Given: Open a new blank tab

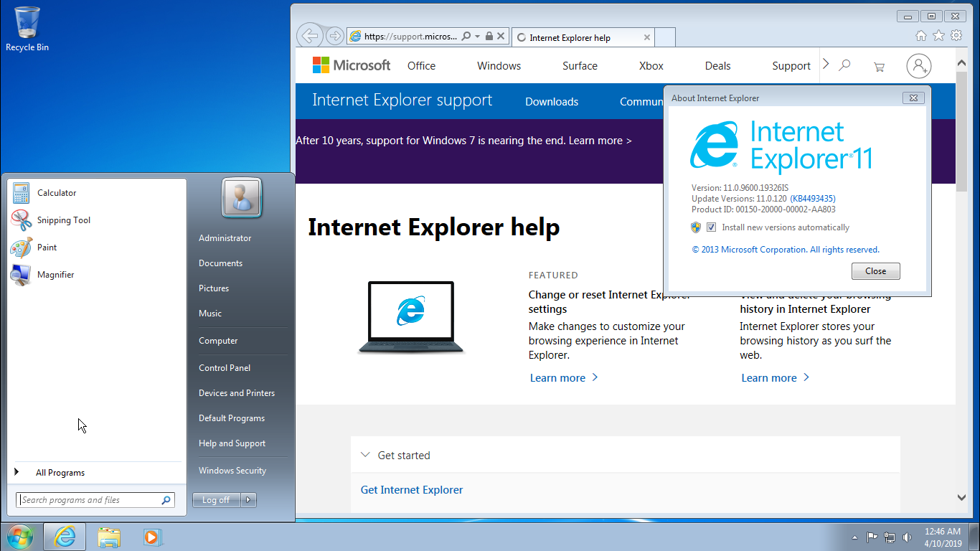Looking at the screenshot, I should point(665,37).
